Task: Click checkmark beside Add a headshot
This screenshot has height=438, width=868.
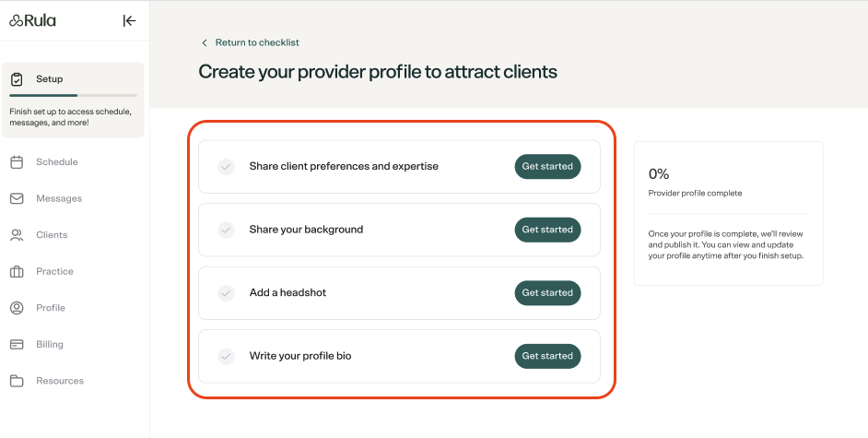Action: [226, 293]
